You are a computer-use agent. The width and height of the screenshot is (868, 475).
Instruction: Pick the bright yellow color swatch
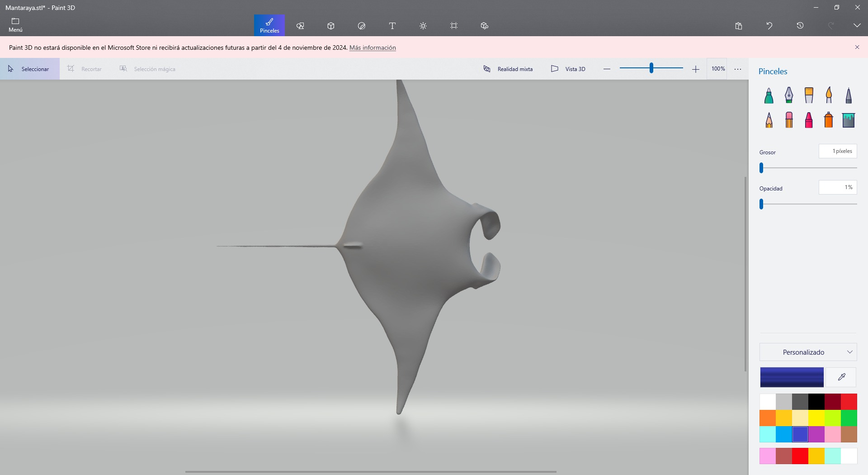[816, 418]
